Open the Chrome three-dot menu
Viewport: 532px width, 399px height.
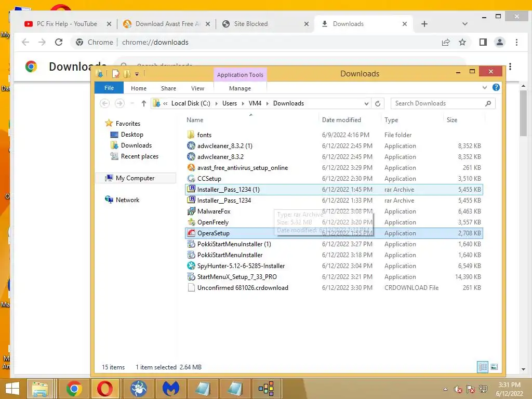coord(516,42)
